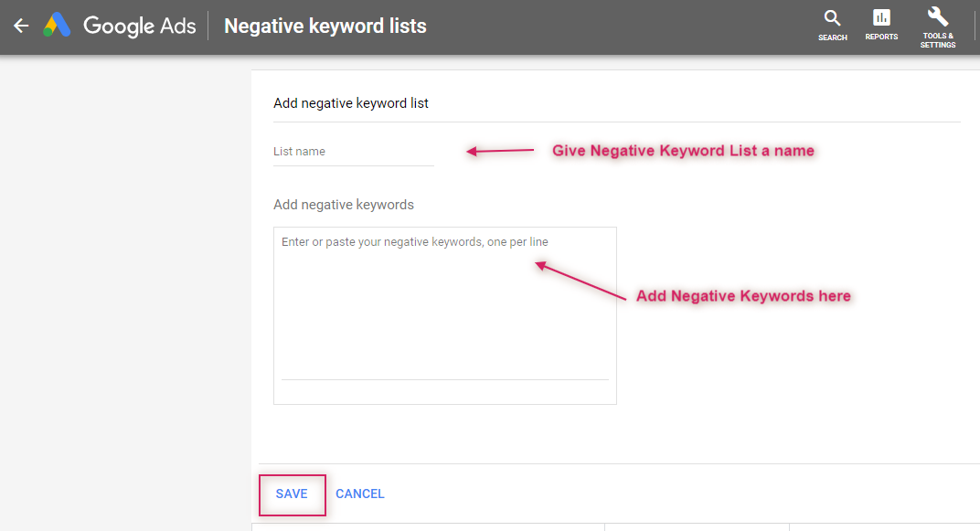Image resolution: width=980 pixels, height=531 pixels.
Task: Click the Google Ads wordmark text
Action: click(x=139, y=26)
